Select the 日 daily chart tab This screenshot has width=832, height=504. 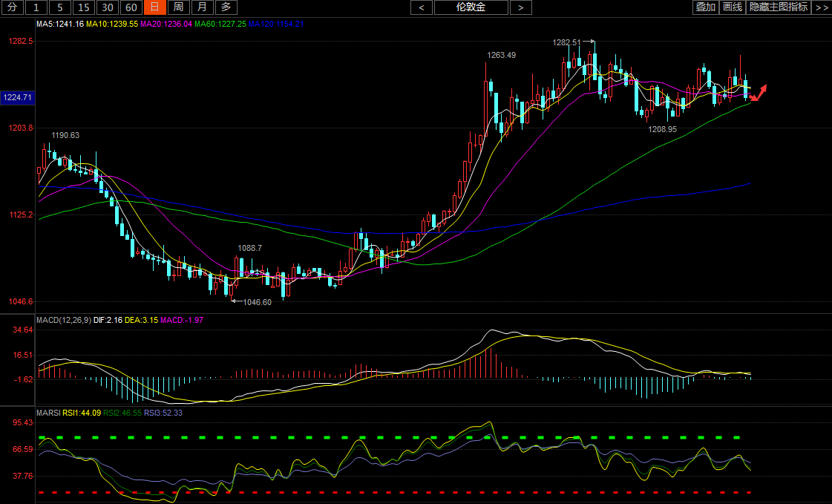pos(155,7)
